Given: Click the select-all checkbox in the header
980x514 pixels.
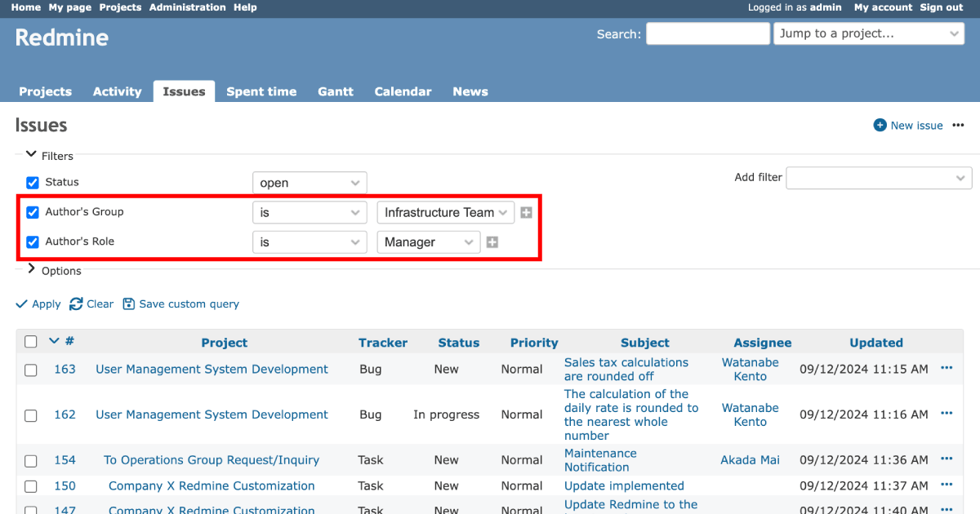Looking at the screenshot, I should tap(30, 341).
